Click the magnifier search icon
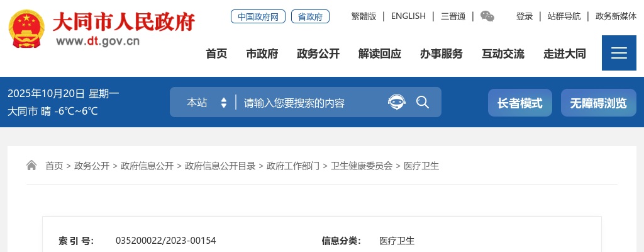Image resolution: width=644 pixels, height=252 pixels. (x=423, y=102)
